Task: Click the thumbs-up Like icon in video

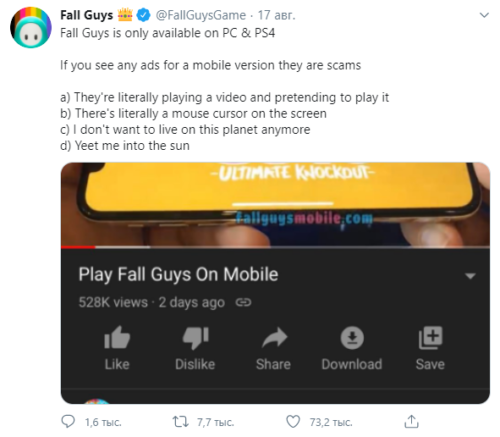Action: click(x=117, y=337)
